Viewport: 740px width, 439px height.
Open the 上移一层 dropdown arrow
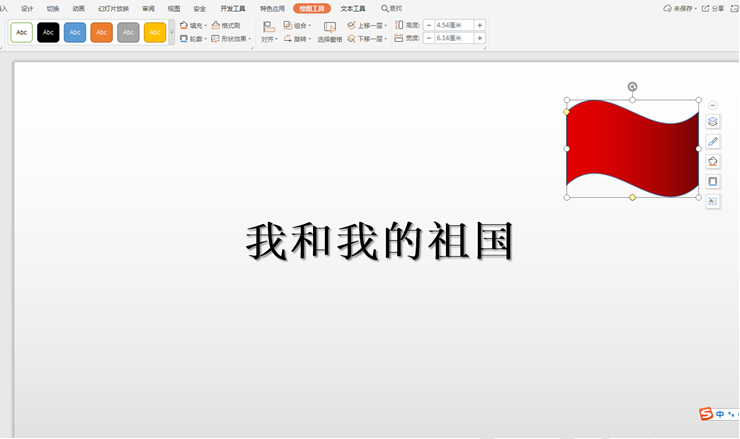tap(386, 25)
